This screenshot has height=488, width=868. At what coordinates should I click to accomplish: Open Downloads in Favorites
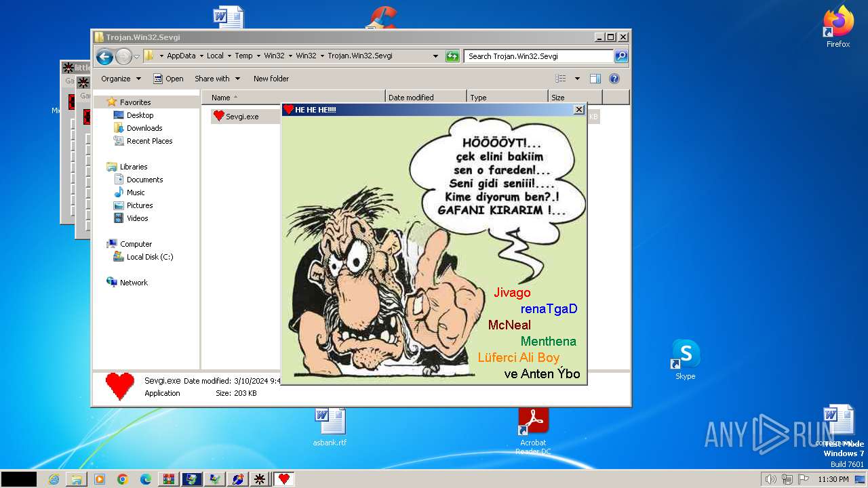(x=144, y=128)
